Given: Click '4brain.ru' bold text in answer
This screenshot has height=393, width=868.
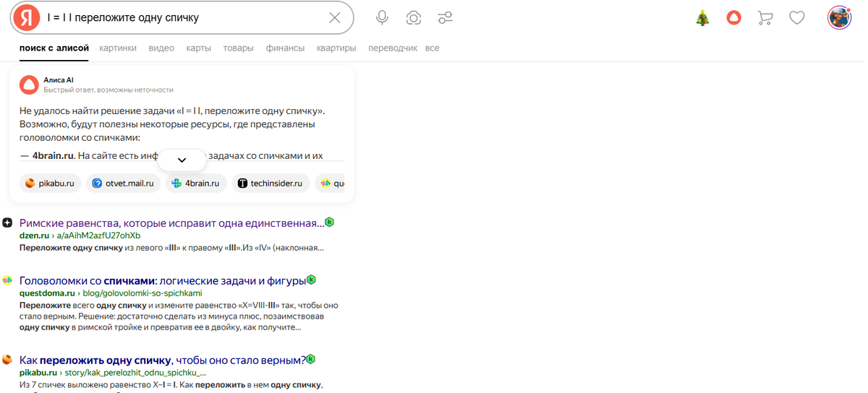Looking at the screenshot, I should 54,155.
